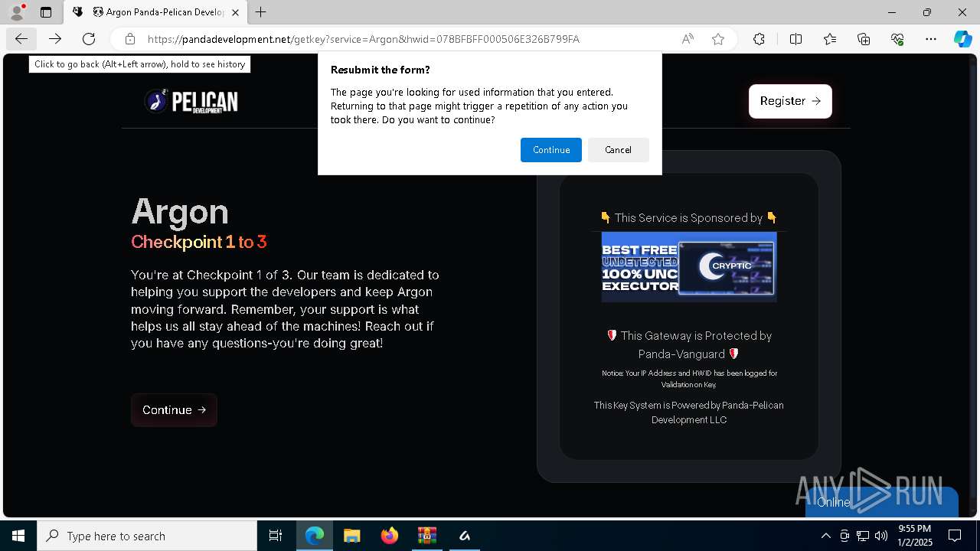Screen dimensions: 980x551
Task: Click the 'Resubmit the form?' dialog title
Action: pyautogui.click(x=381, y=70)
